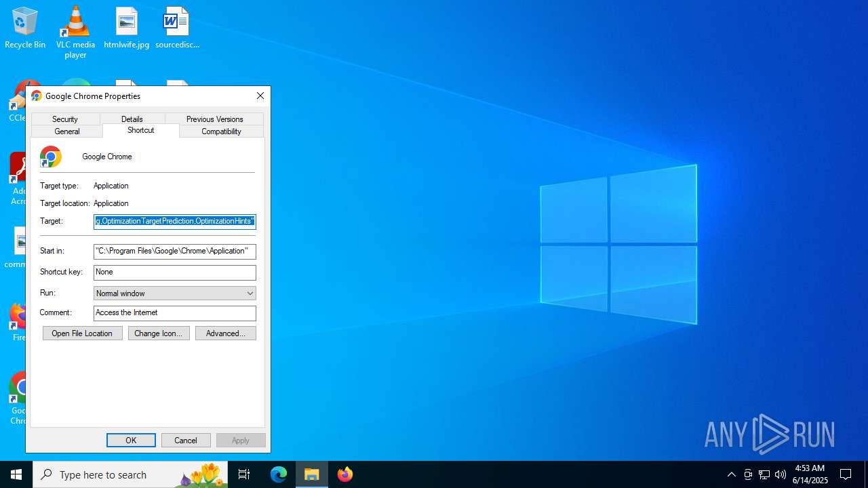The image size is (868, 488).
Task: Click Open File Location button
Action: [x=83, y=333]
